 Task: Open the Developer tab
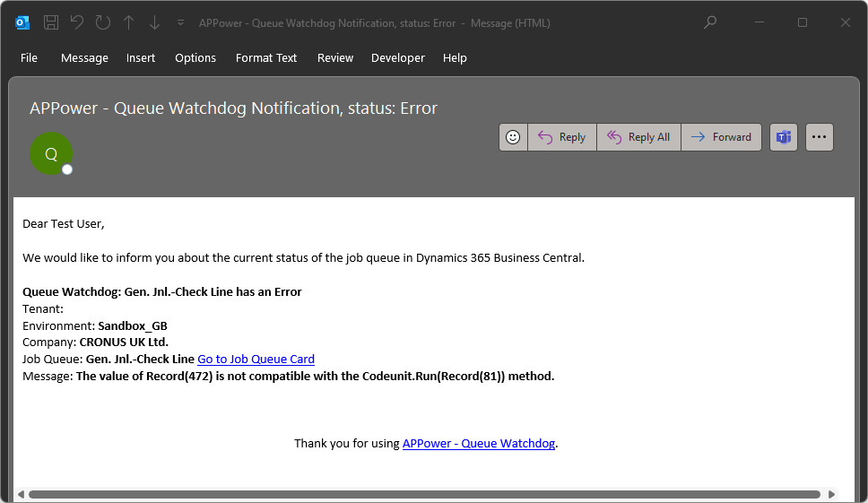(x=398, y=57)
